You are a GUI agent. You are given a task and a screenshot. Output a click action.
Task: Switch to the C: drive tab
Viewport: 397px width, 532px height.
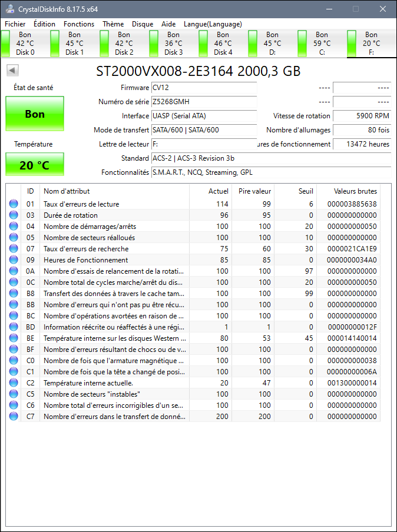322,44
